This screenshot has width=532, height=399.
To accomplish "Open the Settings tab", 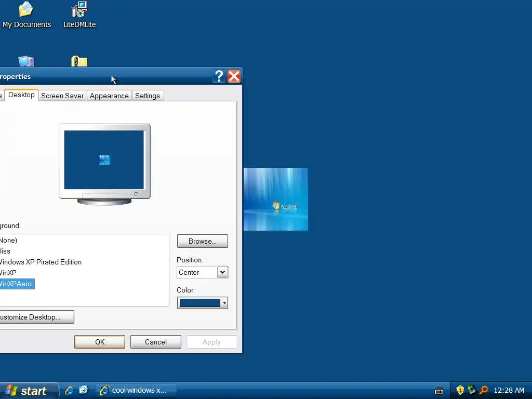I will 147,96.
